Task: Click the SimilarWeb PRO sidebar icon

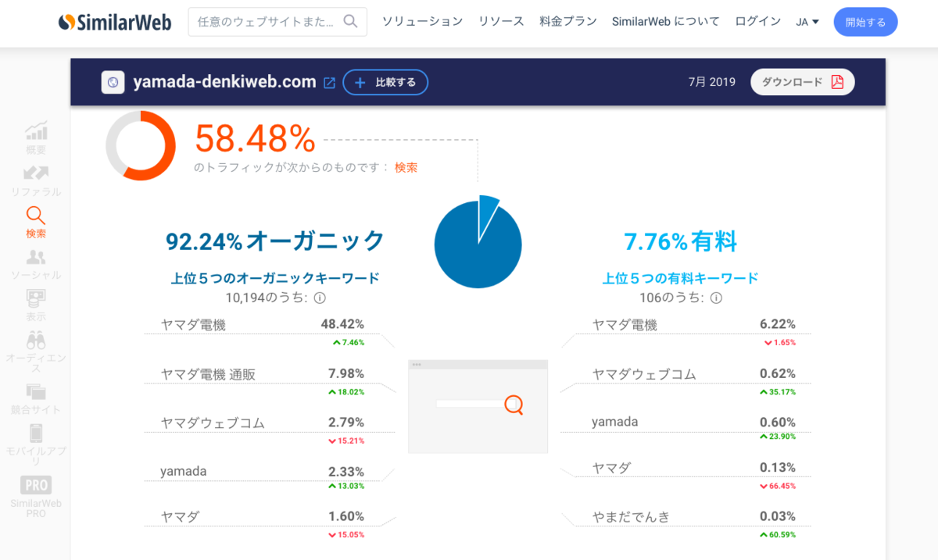Action: [x=35, y=484]
